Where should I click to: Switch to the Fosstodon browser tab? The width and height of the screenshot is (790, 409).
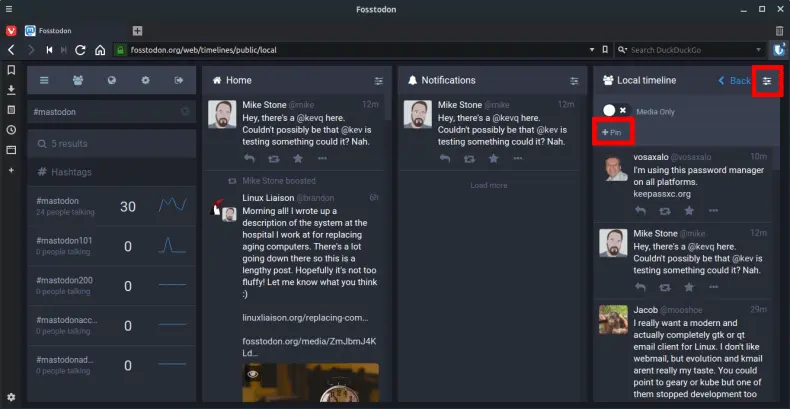70,31
